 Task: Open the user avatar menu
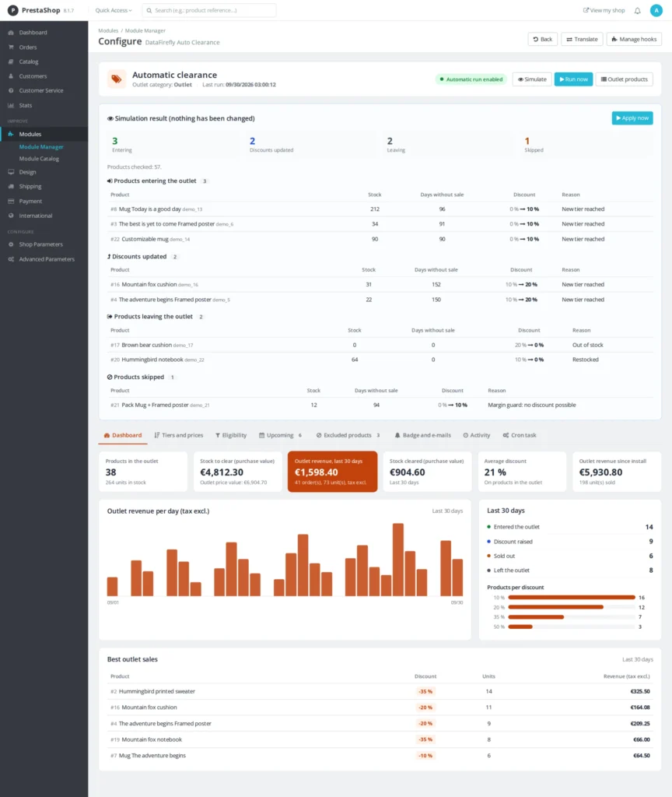click(656, 10)
